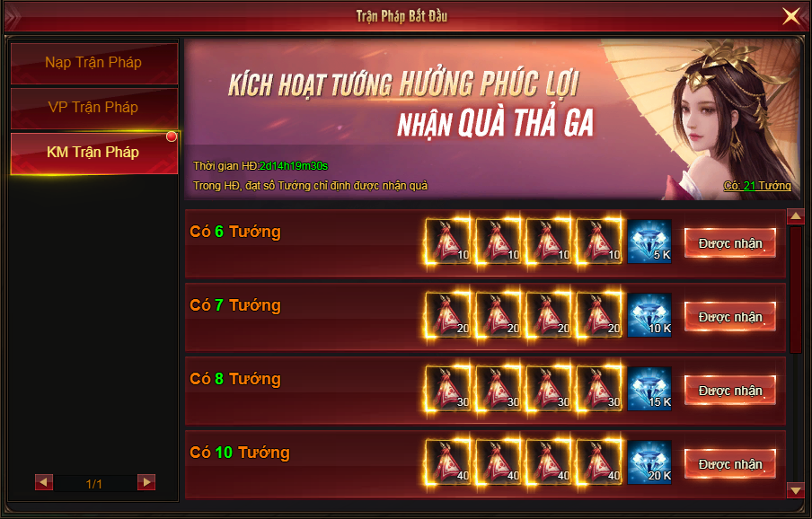Switch to VP Trận Pháp tab
Screen dimensions: 812x519
pos(93,108)
